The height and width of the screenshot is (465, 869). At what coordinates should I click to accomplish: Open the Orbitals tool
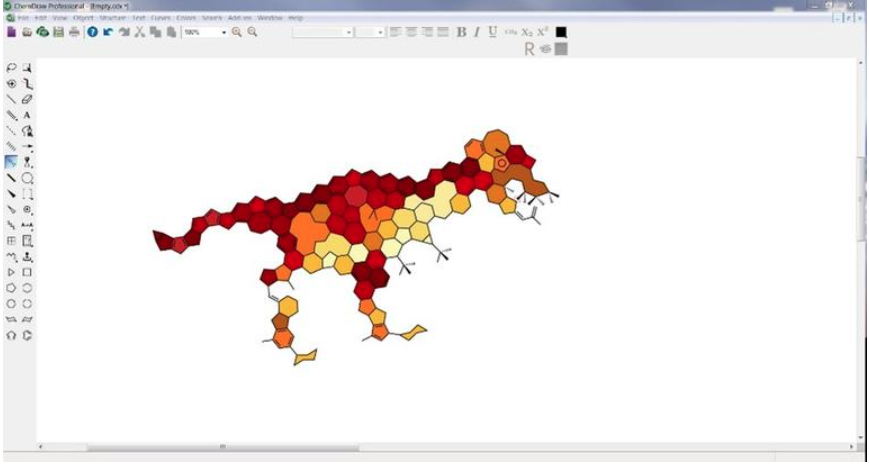(x=27, y=162)
